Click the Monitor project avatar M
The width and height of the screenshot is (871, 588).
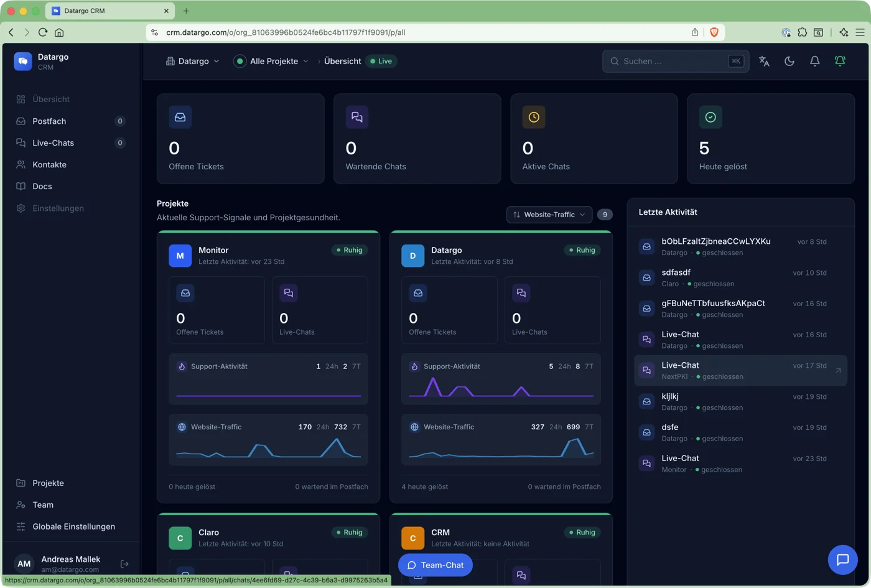[180, 255]
